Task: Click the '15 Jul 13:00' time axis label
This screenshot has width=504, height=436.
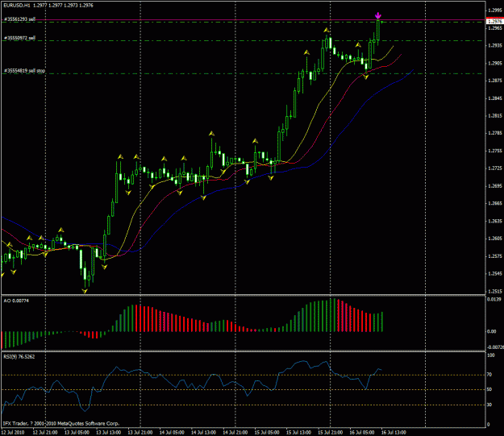Action: pyautogui.click(x=298, y=433)
